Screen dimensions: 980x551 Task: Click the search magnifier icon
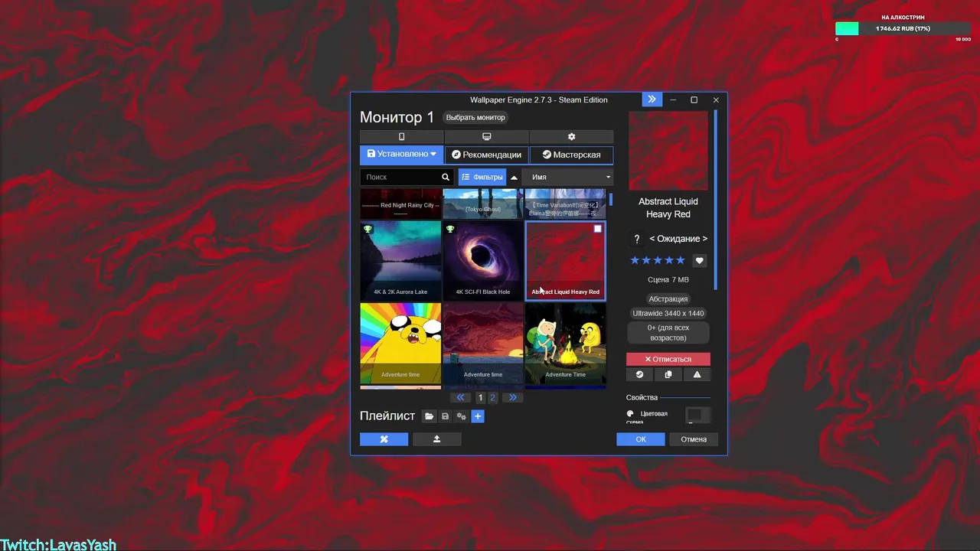(446, 177)
